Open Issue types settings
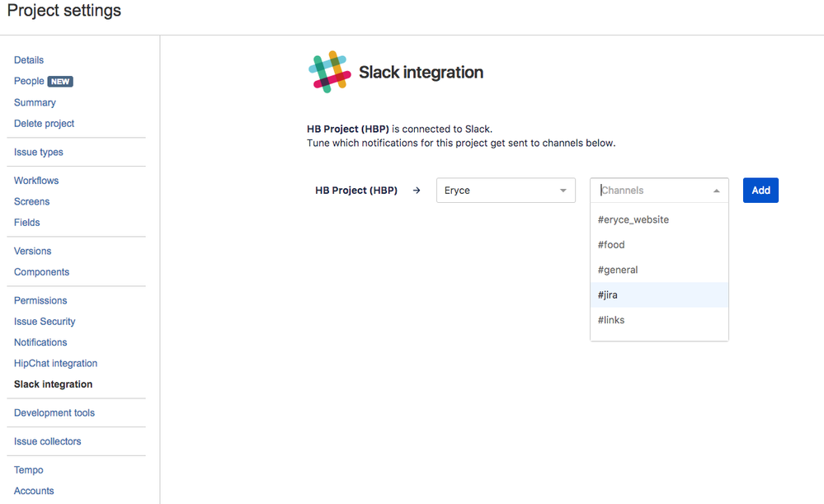This screenshot has height=504, width=824. pyautogui.click(x=39, y=152)
